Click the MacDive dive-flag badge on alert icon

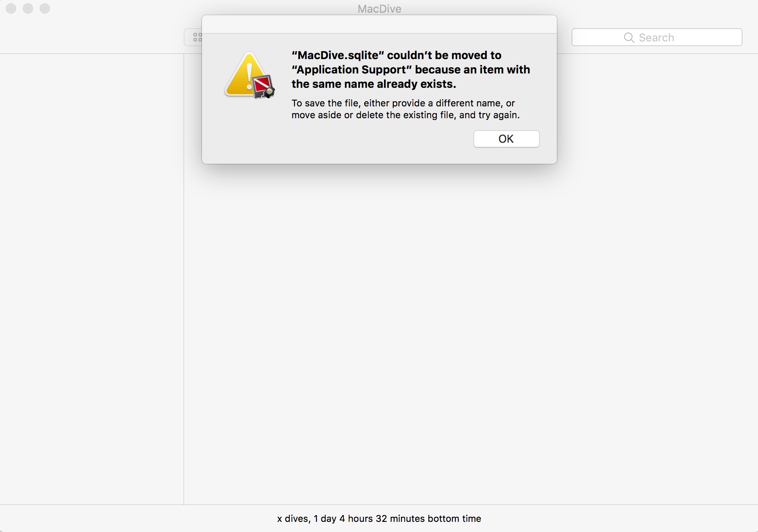264,87
